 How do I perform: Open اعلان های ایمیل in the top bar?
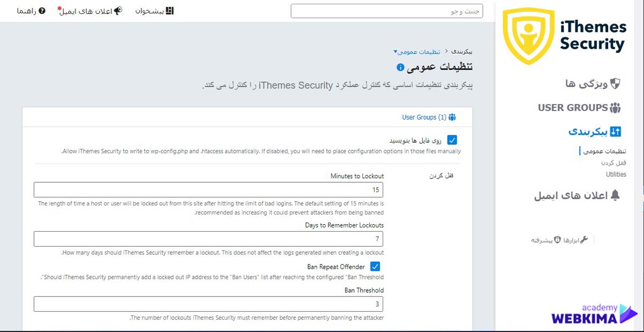(85, 11)
